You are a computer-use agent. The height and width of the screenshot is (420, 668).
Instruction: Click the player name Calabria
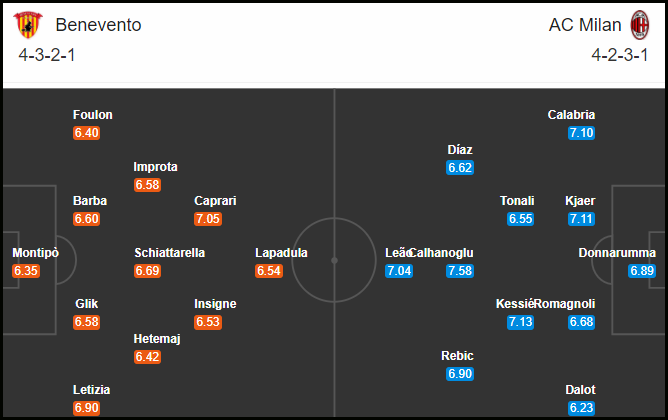[571, 115]
